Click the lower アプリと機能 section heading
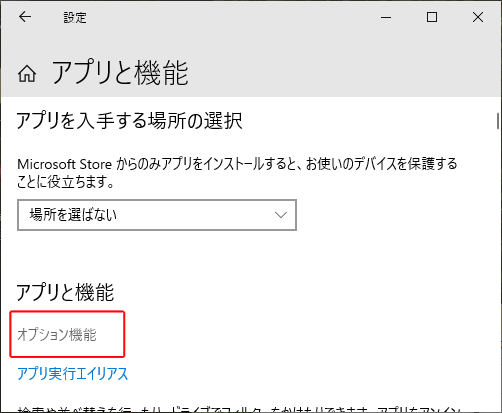Image resolution: width=502 pixels, height=413 pixels. point(65,292)
